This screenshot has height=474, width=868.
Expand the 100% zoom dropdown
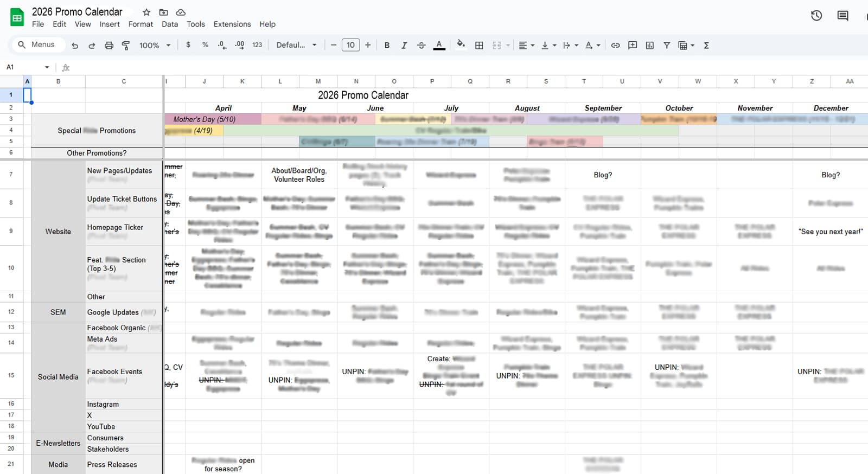click(x=155, y=46)
